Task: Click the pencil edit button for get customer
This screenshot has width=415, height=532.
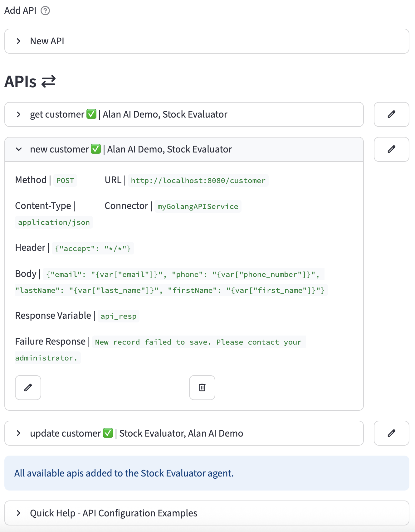Action: coord(391,114)
